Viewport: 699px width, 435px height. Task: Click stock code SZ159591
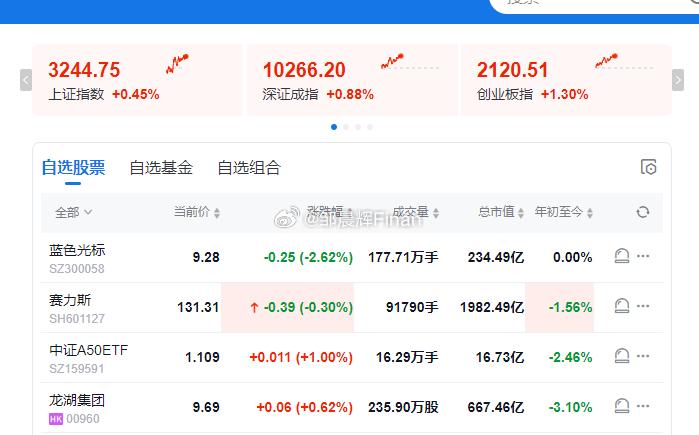tap(77, 369)
